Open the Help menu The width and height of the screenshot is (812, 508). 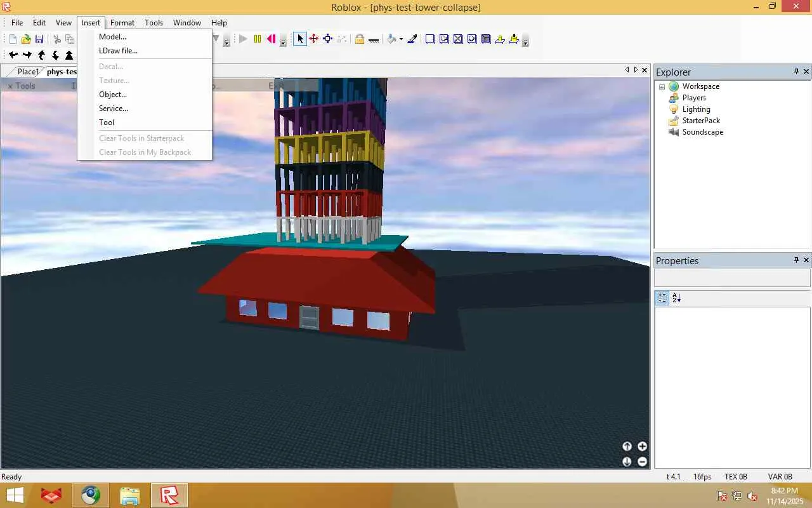pos(219,23)
